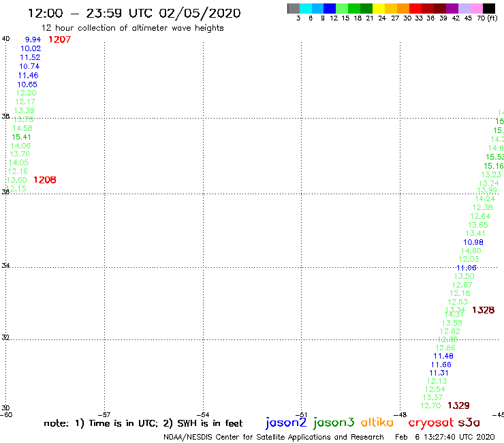
Task: Click the altika satellite legend label
Action: click(377, 423)
